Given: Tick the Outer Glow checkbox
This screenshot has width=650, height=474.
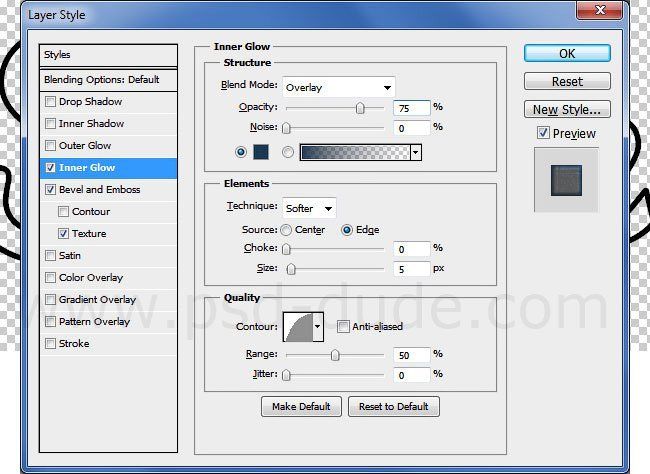Looking at the screenshot, I should 50,146.
